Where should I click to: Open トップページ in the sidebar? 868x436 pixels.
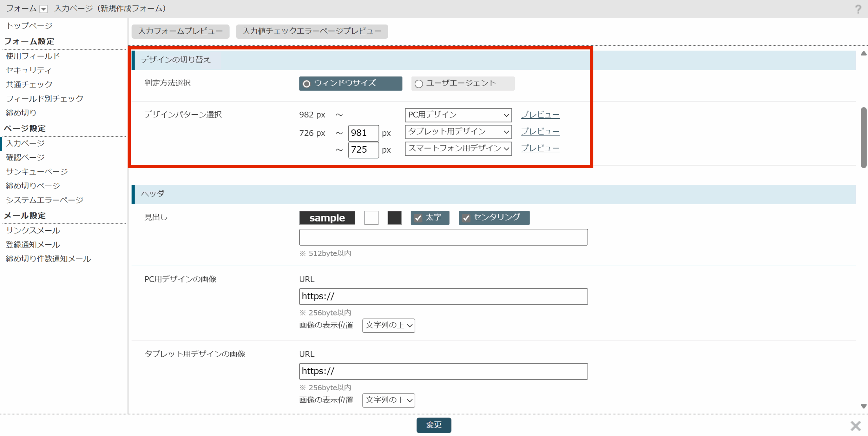coord(29,26)
